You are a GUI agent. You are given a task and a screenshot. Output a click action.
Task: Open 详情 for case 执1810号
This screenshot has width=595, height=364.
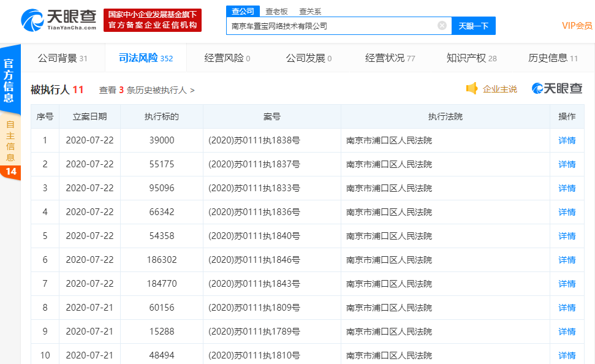coord(567,355)
